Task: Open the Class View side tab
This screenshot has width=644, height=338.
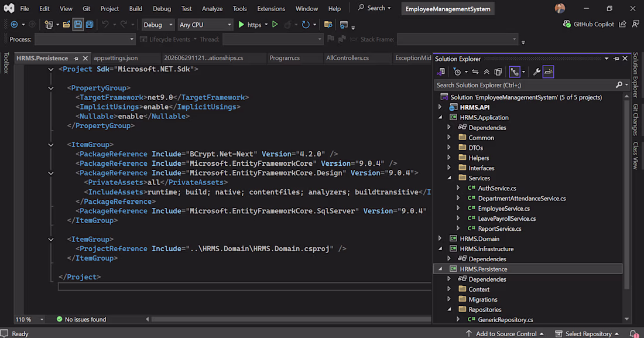Action: (x=635, y=155)
